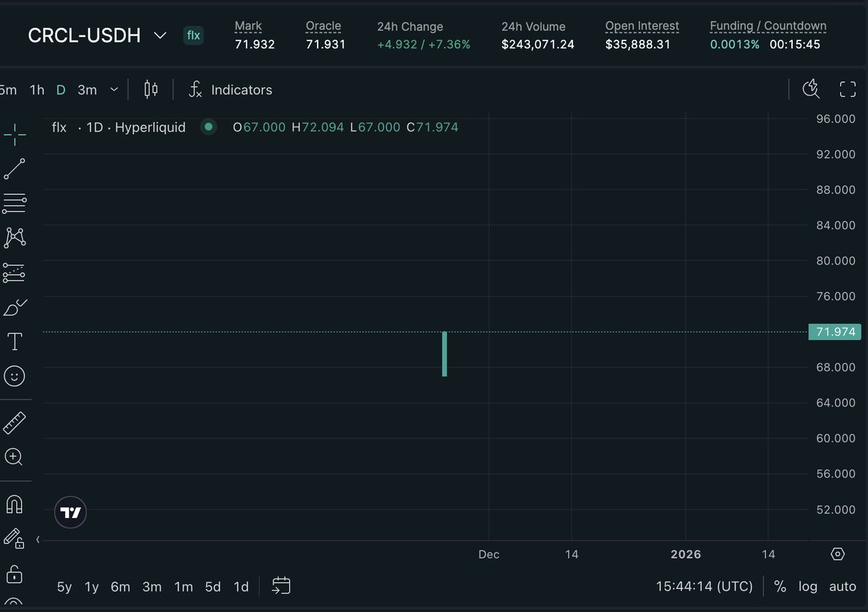Viewport: 868px width, 612px height.
Task: Set chart range to 6m
Action: click(120, 587)
